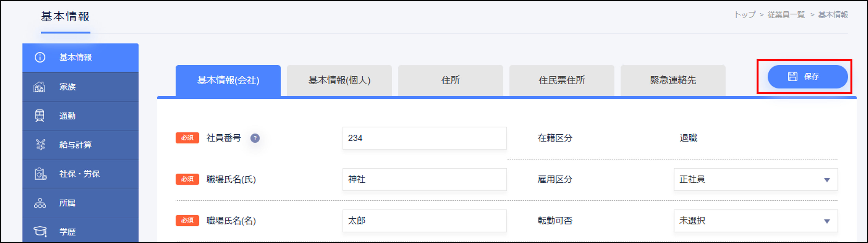Image resolution: width=868 pixels, height=243 pixels.
Task: Select the 緊急連絡先 tab
Action: (x=673, y=80)
